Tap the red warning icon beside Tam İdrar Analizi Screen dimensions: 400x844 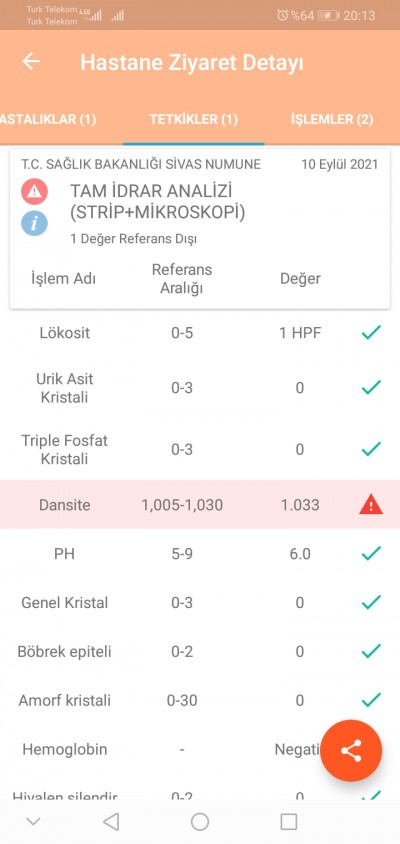34,192
